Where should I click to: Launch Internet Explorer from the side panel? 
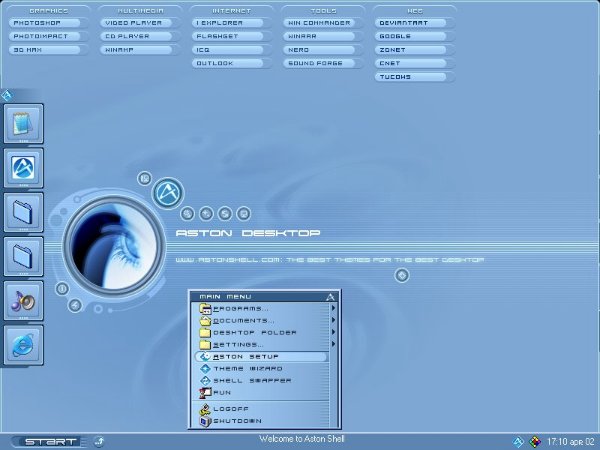(23, 345)
